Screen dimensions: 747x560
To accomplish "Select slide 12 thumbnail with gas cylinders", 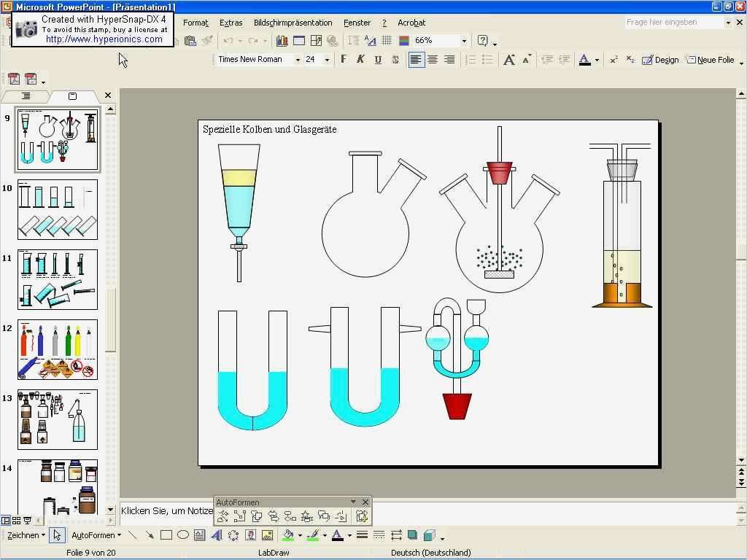I will [58, 350].
